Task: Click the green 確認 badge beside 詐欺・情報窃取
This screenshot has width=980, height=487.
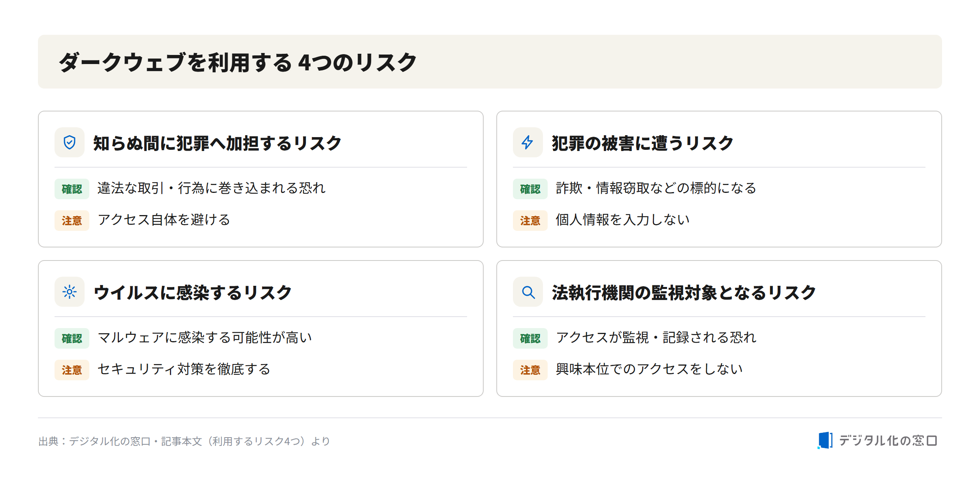Action: 530,189
